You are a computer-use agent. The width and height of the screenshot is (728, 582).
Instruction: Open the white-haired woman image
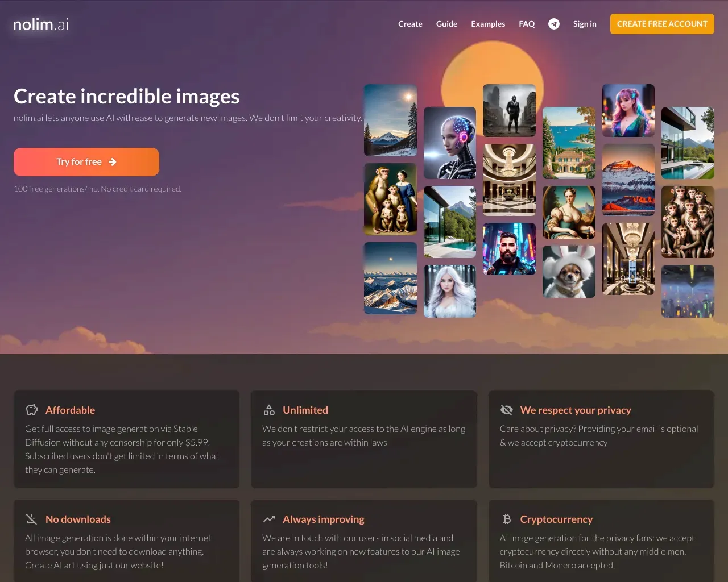[450, 291]
